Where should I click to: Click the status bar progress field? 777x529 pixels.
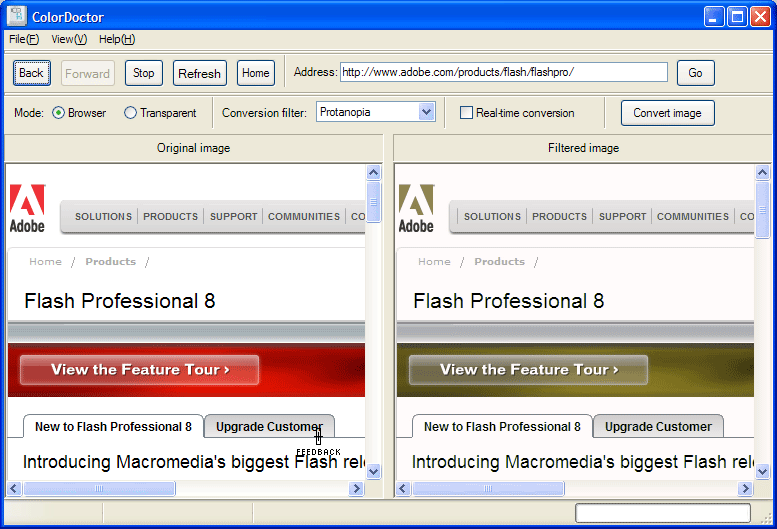(x=663, y=513)
